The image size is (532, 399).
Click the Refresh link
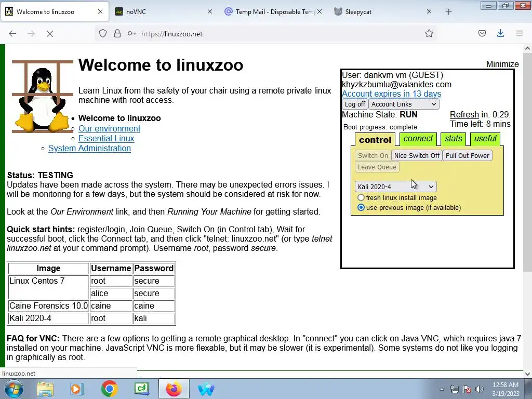[x=464, y=115]
